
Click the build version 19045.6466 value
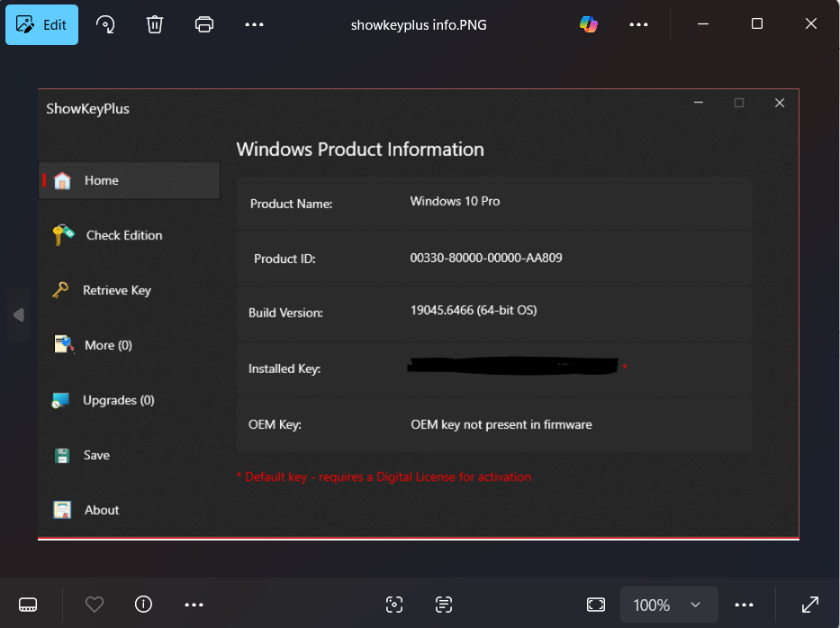(x=474, y=310)
